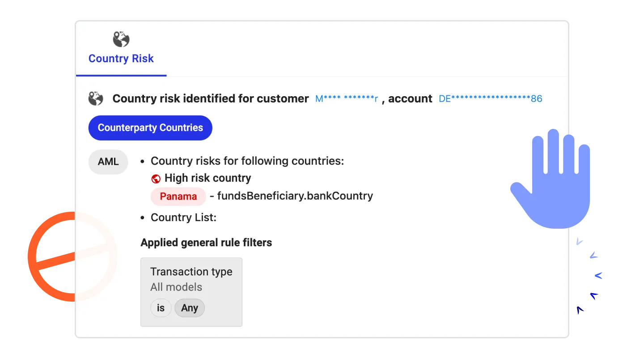Image resolution: width=644 pixels, height=358 pixels.
Task: Click the Applied general rule filters heading
Action: point(206,243)
